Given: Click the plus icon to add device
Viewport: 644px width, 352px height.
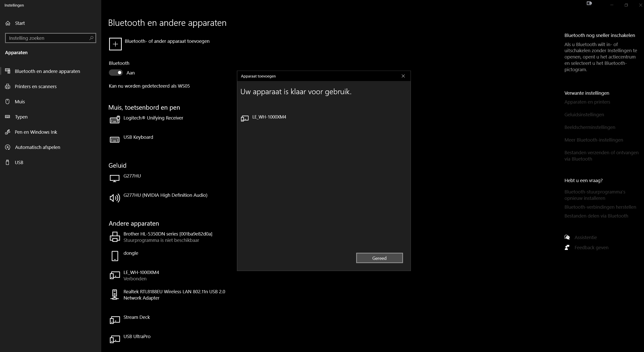Looking at the screenshot, I should [115, 44].
